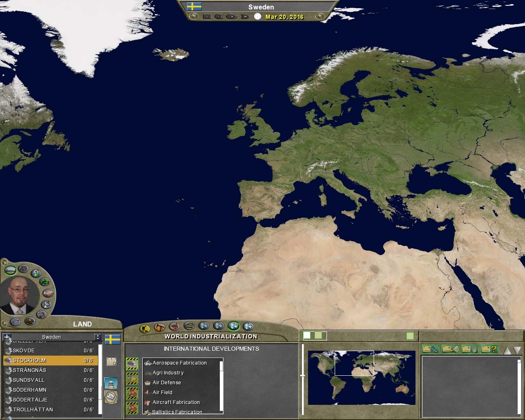Select STOCKHOLM in the city list
Viewport: 525px width, 420px height.
click(x=30, y=361)
